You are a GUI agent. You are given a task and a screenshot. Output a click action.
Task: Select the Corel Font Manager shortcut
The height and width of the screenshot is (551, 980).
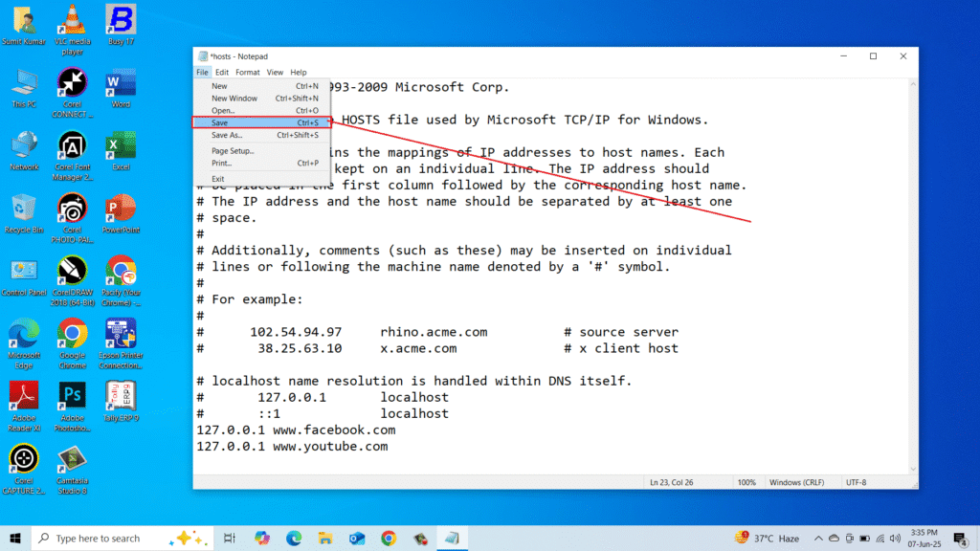click(73, 156)
